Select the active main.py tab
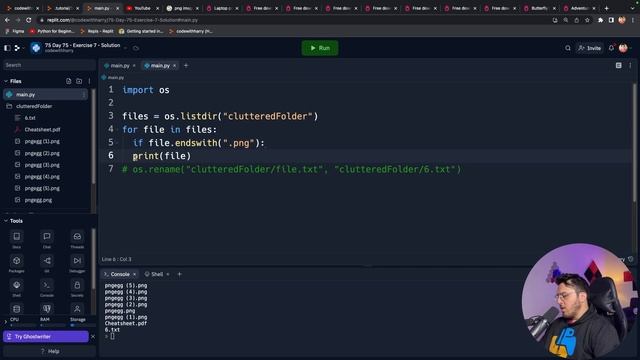The image size is (640, 360). [157, 66]
